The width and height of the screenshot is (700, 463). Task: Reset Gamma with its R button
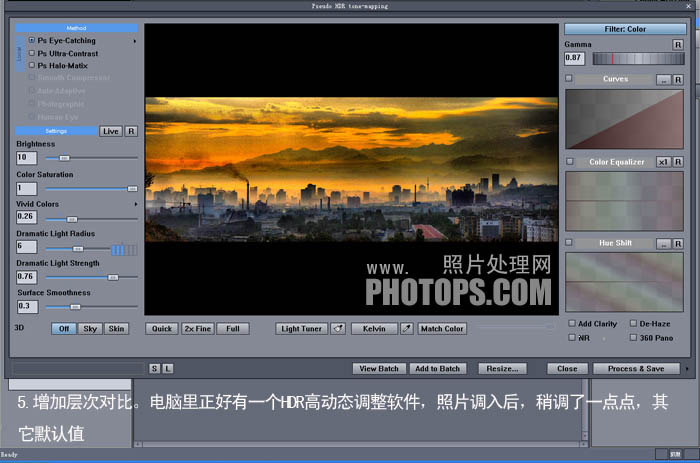pos(678,45)
